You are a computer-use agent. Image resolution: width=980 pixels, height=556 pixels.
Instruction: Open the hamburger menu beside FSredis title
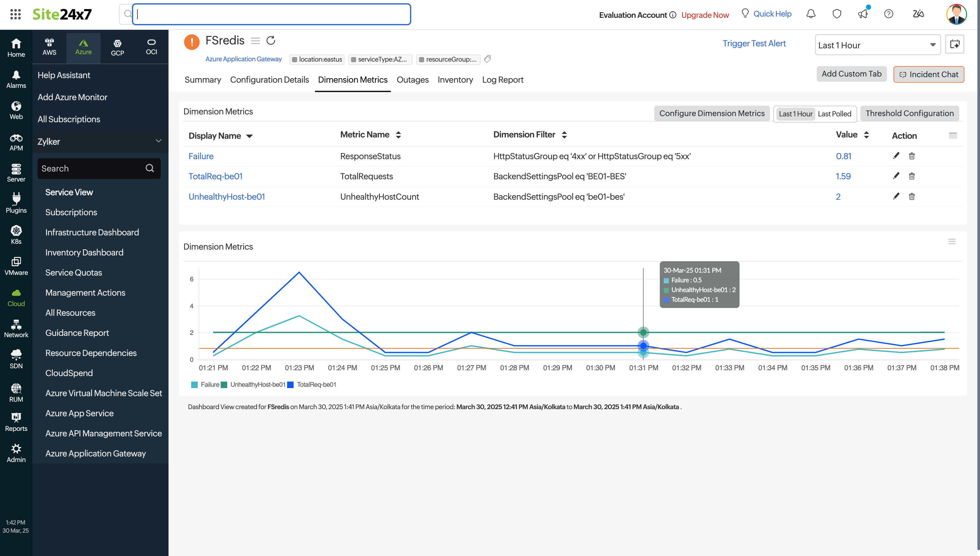pyautogui.click(x=255, y=41)
